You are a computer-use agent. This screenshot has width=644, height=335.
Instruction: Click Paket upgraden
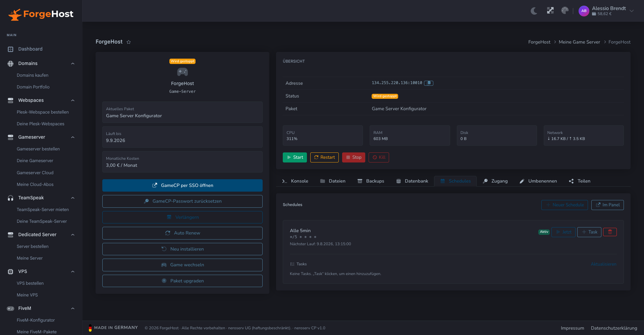182,281
